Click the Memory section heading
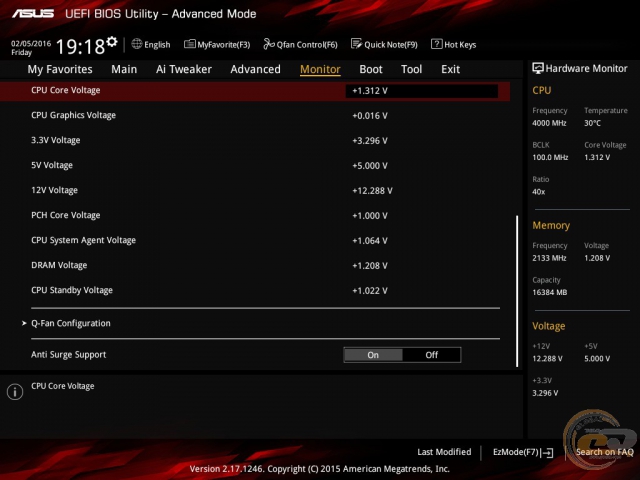The image size is (640, 480). (551, 225)
